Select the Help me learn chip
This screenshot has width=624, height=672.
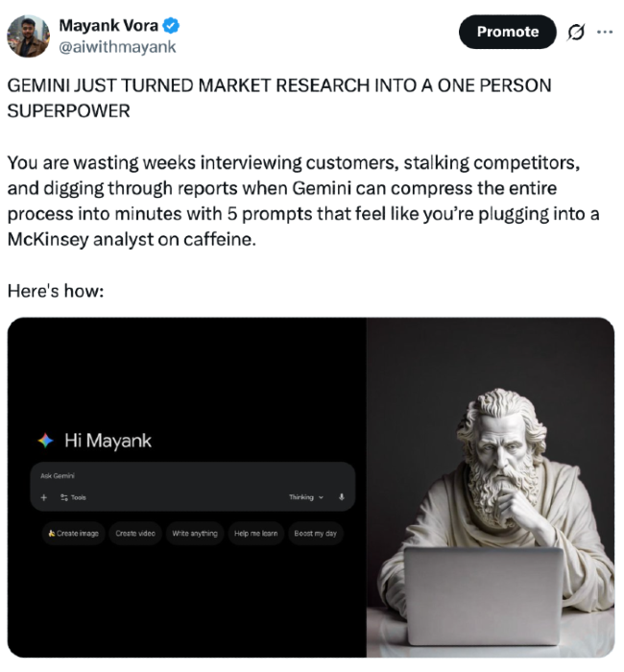(256, 534)
